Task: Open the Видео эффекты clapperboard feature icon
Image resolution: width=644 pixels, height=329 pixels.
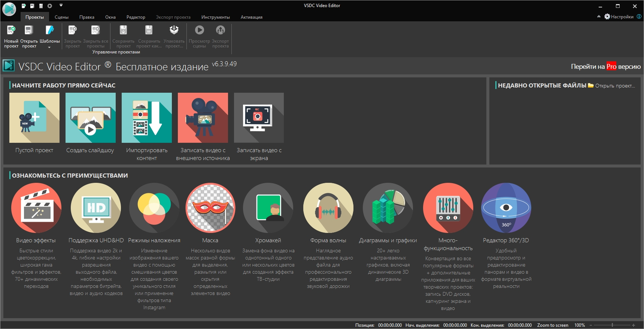Action: click(36, 208)
